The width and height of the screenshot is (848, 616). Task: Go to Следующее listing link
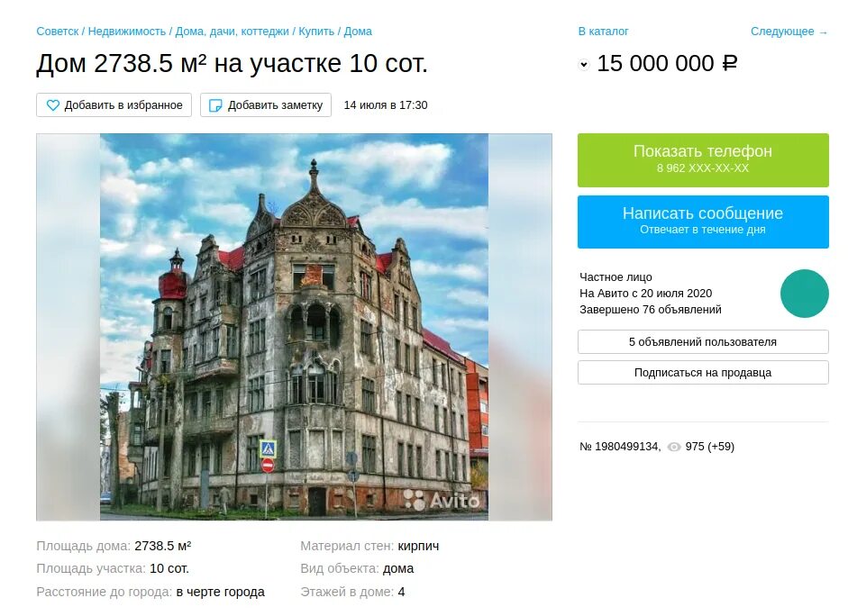[x=789, y=32]
